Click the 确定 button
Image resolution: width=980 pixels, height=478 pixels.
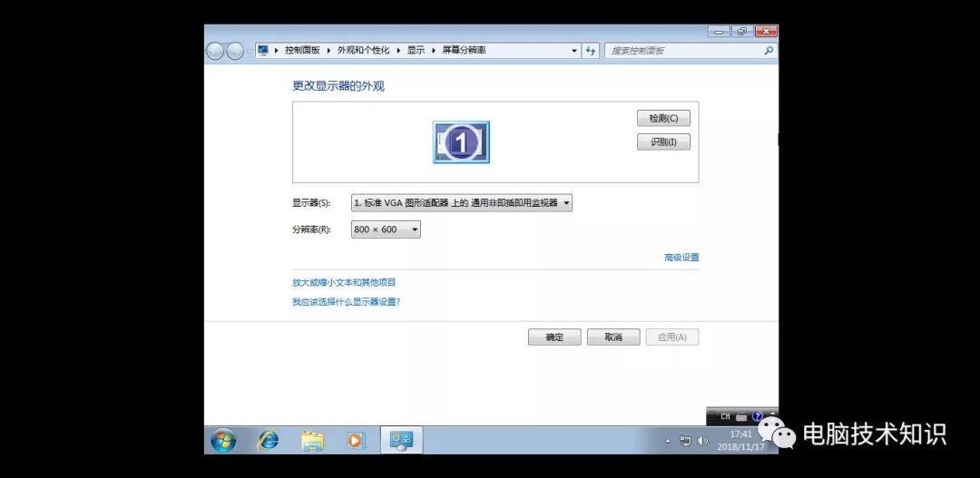pyautogui.click(x=554, y=337)
